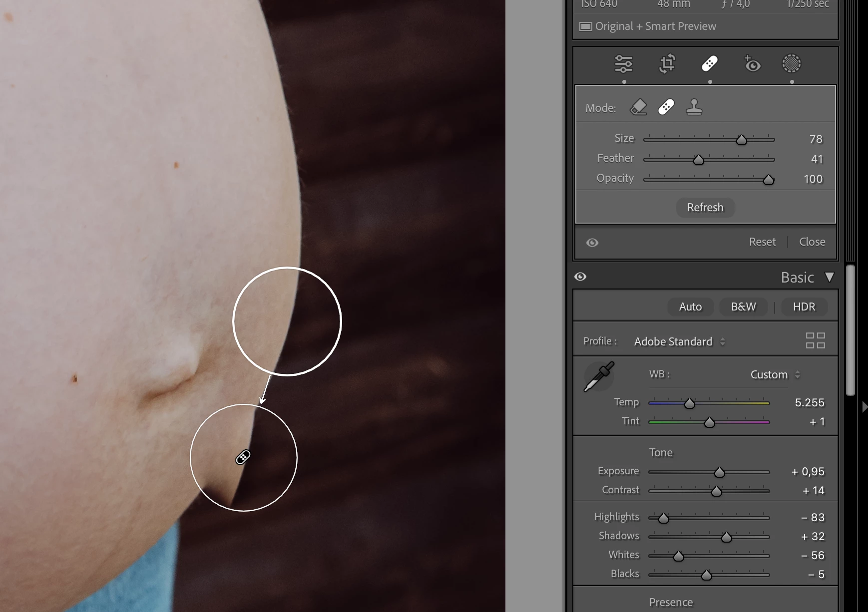Click the Shadows value + 32
Viewport: 868px width, 612px height.
pos(813,537)
